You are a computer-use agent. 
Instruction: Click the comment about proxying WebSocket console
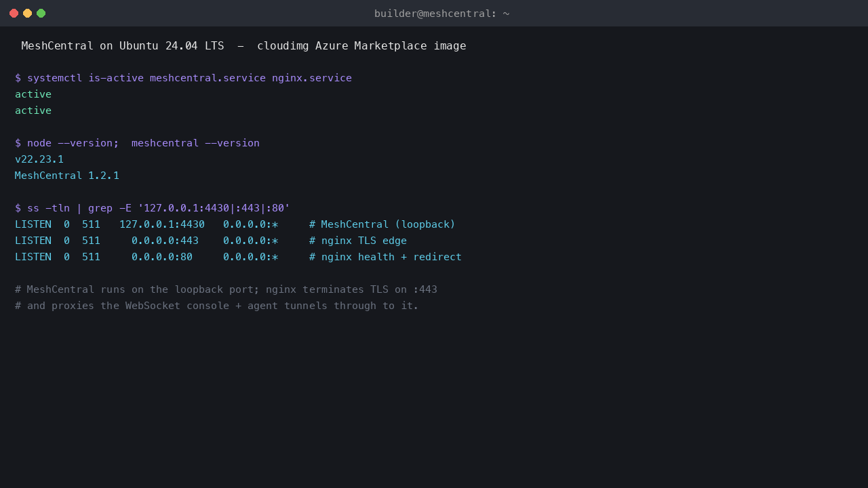tap(217, 306)
